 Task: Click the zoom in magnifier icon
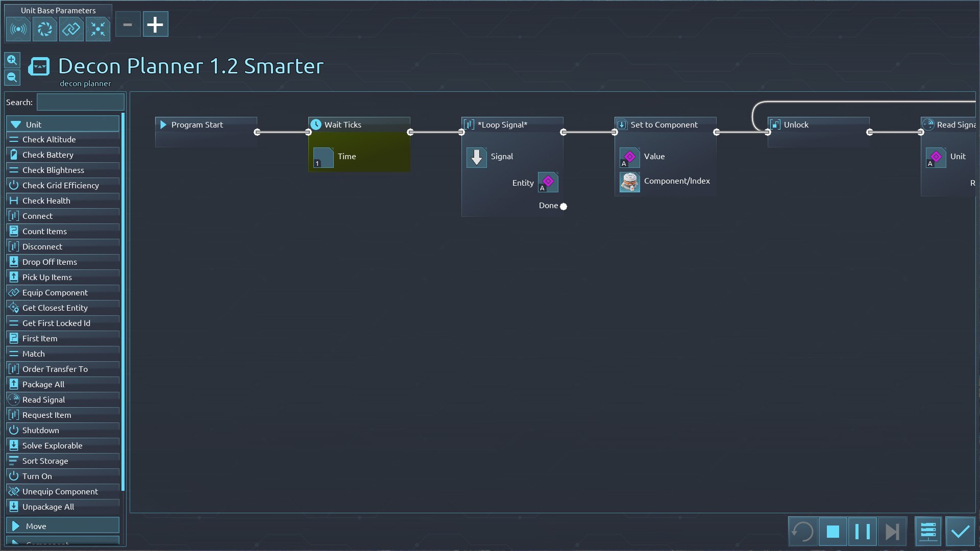[12, 60]
